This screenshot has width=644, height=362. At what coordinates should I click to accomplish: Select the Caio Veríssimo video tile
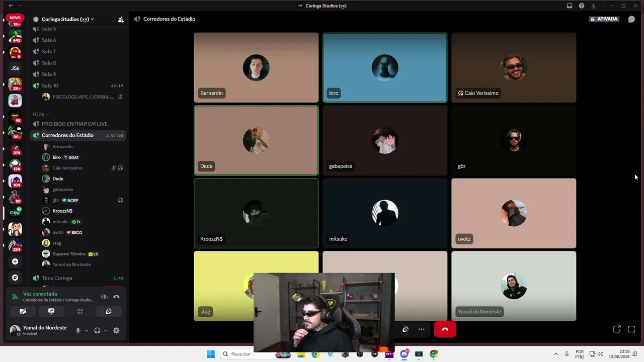[x=514, y=67]
